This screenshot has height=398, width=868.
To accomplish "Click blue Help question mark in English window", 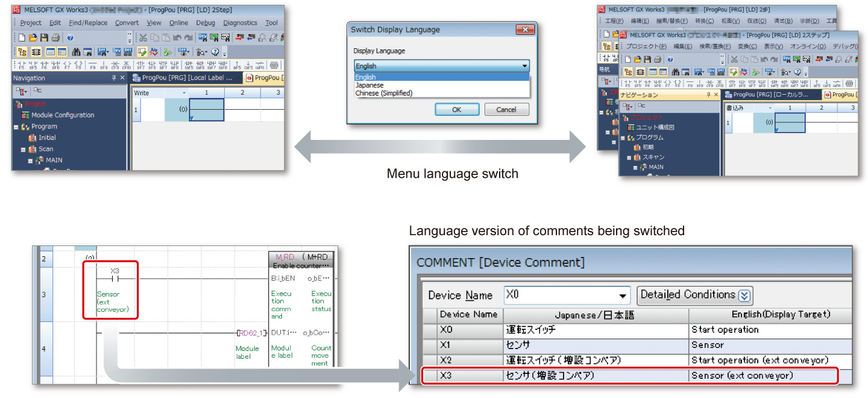I will (x=71, y=37).
